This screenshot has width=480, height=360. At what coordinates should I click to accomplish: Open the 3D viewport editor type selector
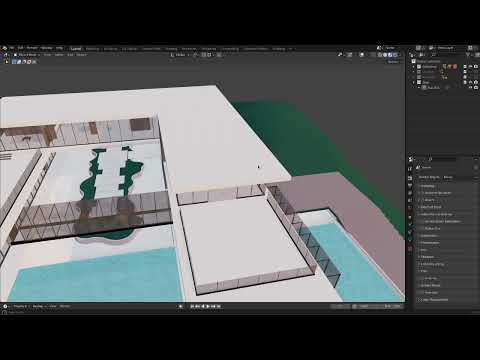click(6, 55)
